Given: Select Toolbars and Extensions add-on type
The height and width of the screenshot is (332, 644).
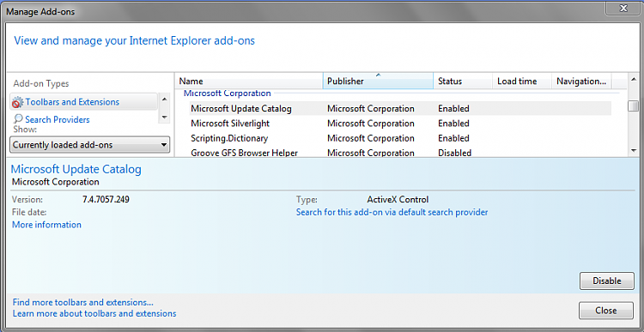Looking at the screenshot, I should (83, 102).
